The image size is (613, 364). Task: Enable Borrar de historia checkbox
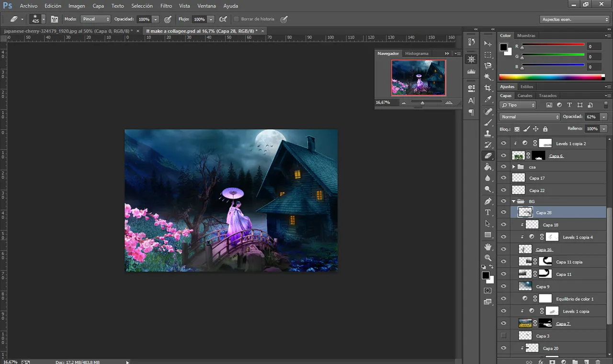pyautogui.click(x=236, y=19)
